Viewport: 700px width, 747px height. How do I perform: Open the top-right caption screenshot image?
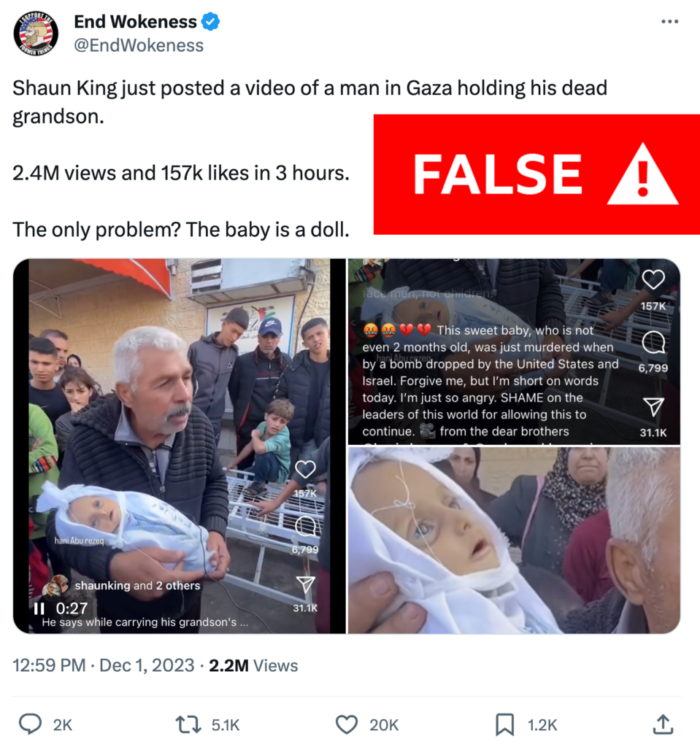(x=514, y=352)
